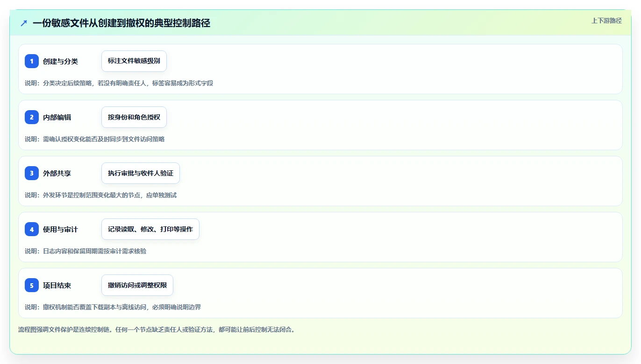Screen dimensions: 641x364
Task: Click the 上下游路径 label at top right
Action: click(x=606, y=21)
